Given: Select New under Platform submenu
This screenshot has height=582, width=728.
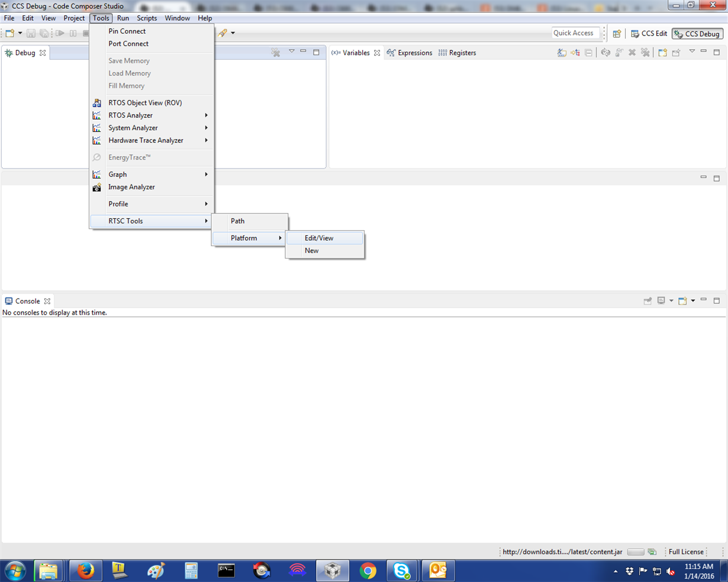Looking at the screenshot, I should pyautogui.click(x=325, y=251).
